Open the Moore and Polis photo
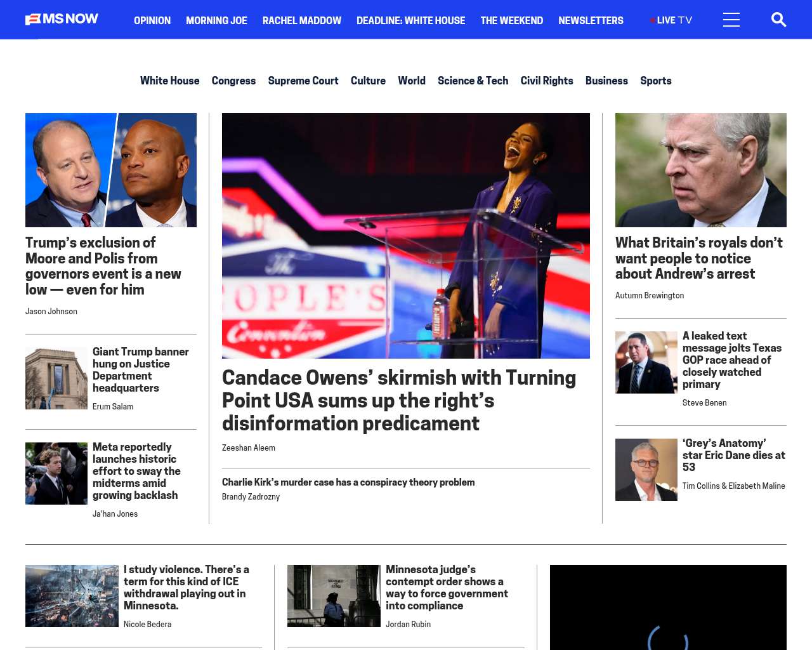 [x=111, y=170]
